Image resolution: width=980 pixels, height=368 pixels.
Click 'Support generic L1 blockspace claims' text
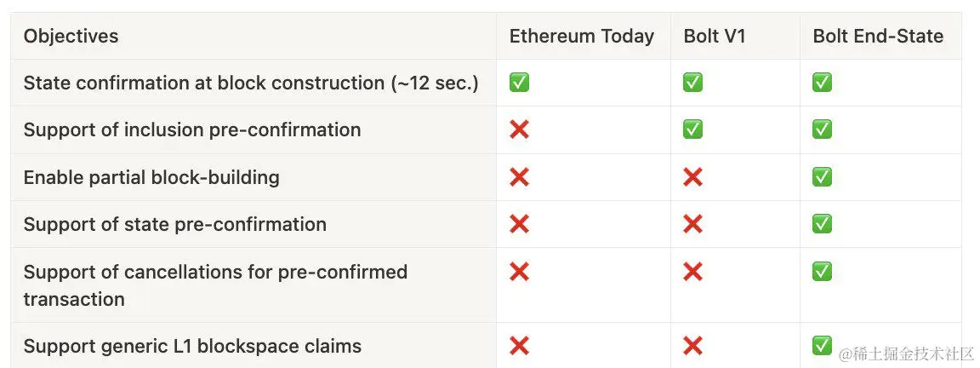[x=192, y=346]
